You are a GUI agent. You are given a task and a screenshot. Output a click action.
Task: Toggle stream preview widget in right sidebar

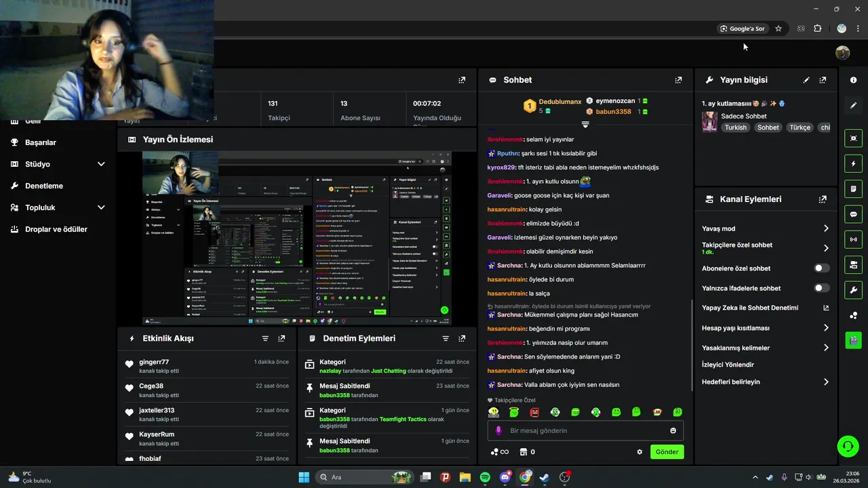[x=853, y=138]
